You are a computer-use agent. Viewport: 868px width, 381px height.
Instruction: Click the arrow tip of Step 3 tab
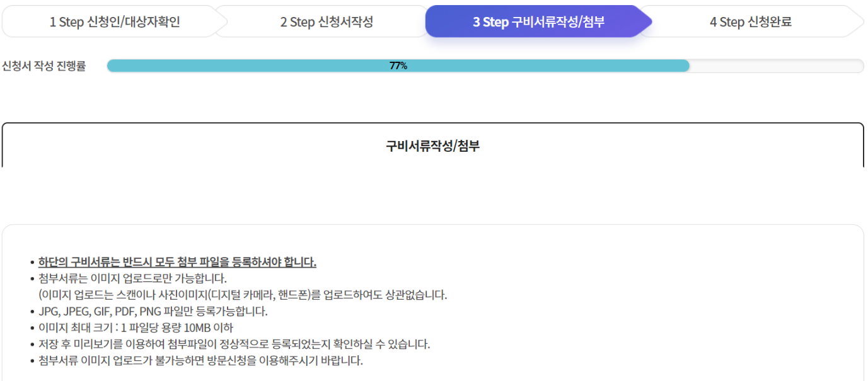click(x=649, y=20)
